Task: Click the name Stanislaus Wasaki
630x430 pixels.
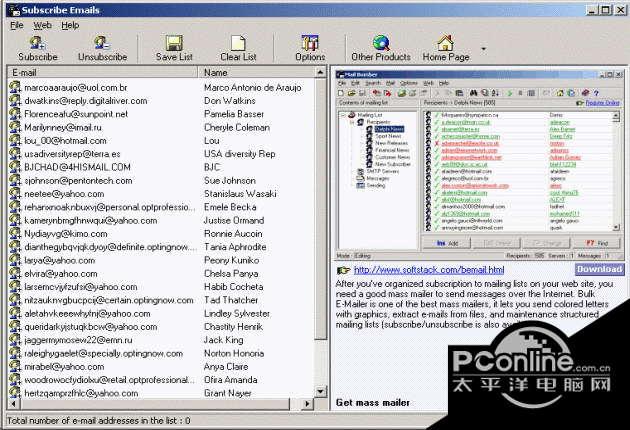Action: [x=240, y=194]
